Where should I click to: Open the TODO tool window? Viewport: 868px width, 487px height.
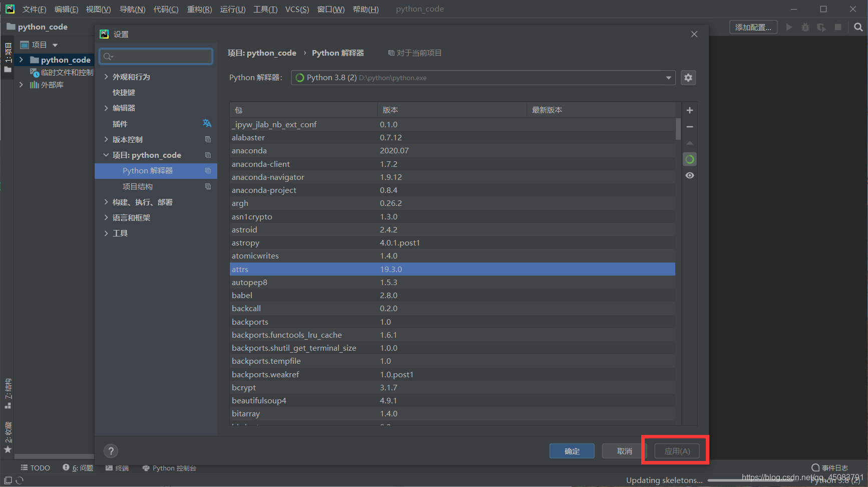coord(35,468)
